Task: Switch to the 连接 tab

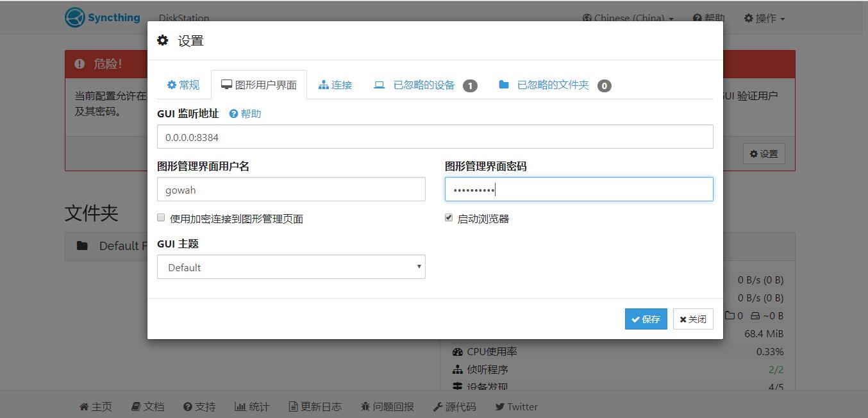Action: coord(335,85)
